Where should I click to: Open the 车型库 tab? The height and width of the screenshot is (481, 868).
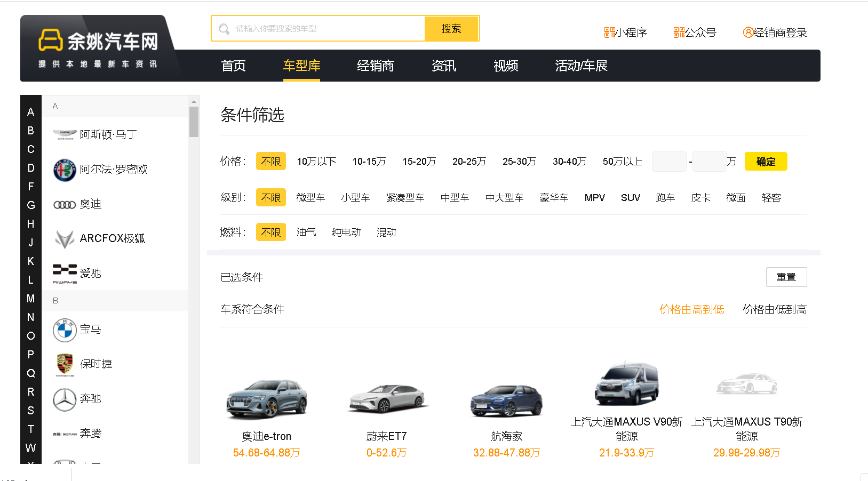[x=301, y=66]
